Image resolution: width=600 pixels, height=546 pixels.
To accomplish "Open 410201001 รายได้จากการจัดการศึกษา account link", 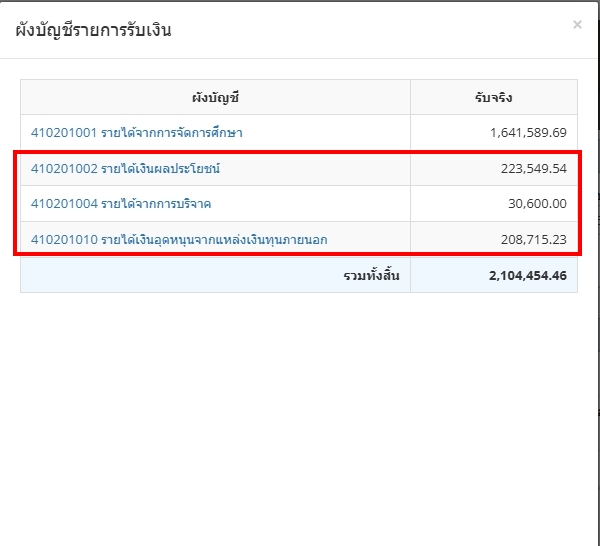I will (137, 133).
